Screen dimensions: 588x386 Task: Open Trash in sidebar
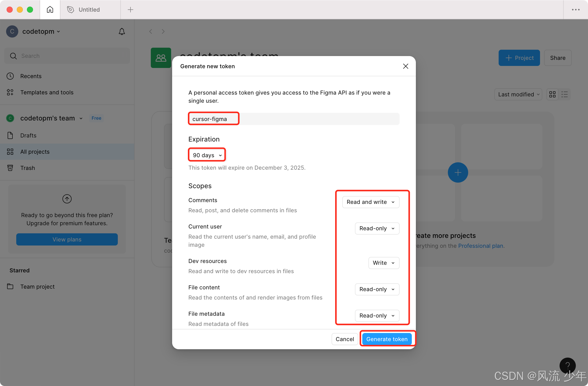(67, 168)
